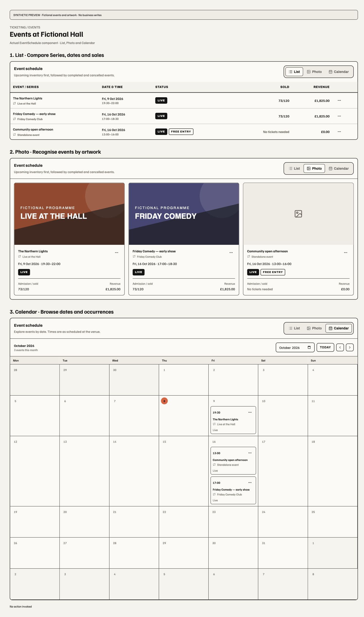Open the actions menu for The Northern Lights list row
This screenshot has height=617, width=364.
tap(339, 100)
